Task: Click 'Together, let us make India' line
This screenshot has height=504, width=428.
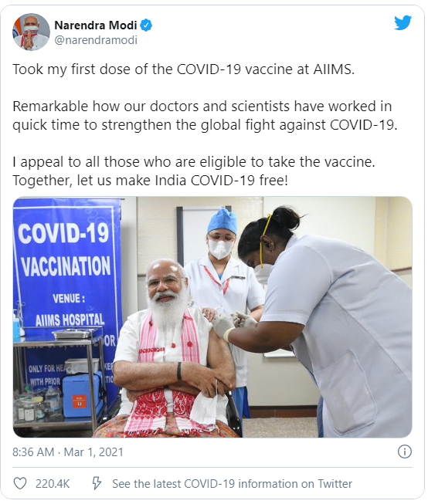Action: coord(151,181)
